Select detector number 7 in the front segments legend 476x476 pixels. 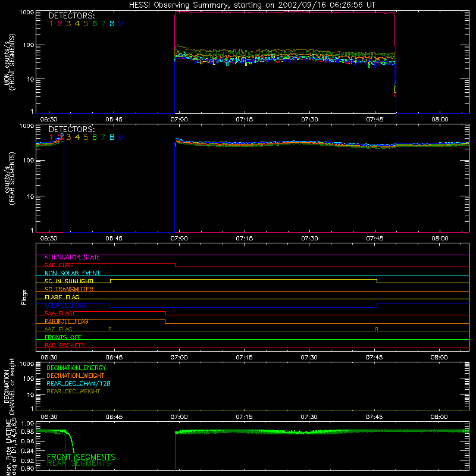(103, 24)
